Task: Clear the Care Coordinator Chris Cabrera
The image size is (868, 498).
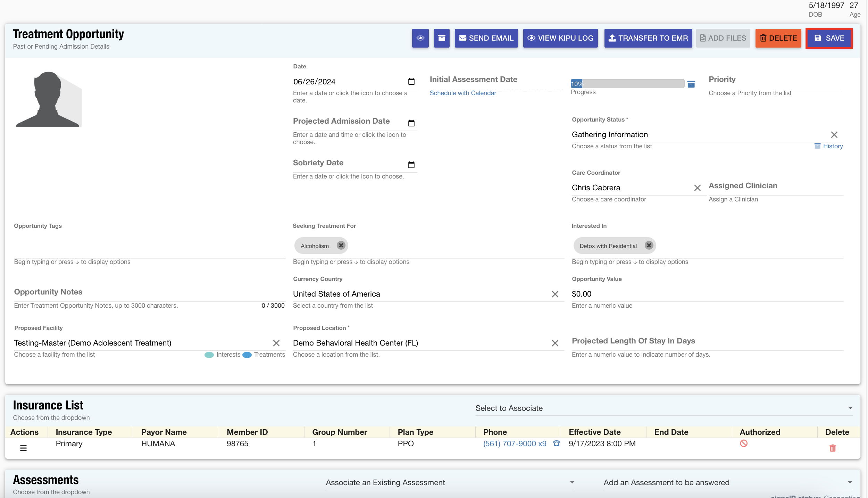Action: (x=697, y=188)
